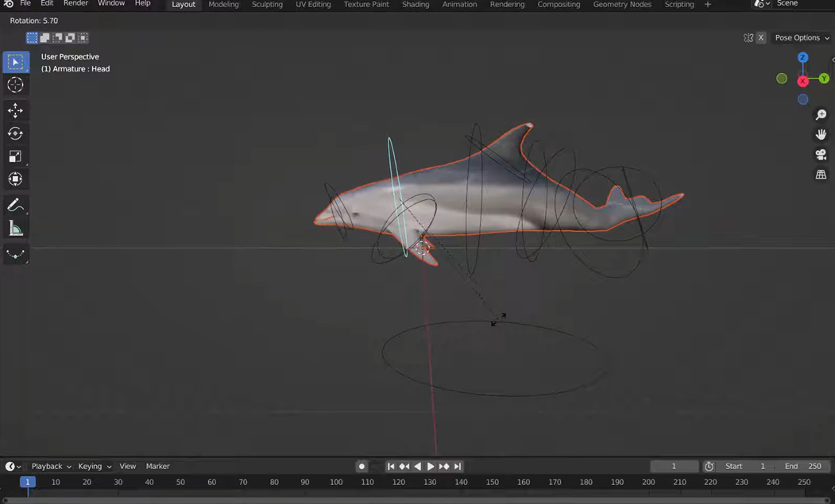Toggle use preview range clock icon
835x504 pixels.
point(709,467)
